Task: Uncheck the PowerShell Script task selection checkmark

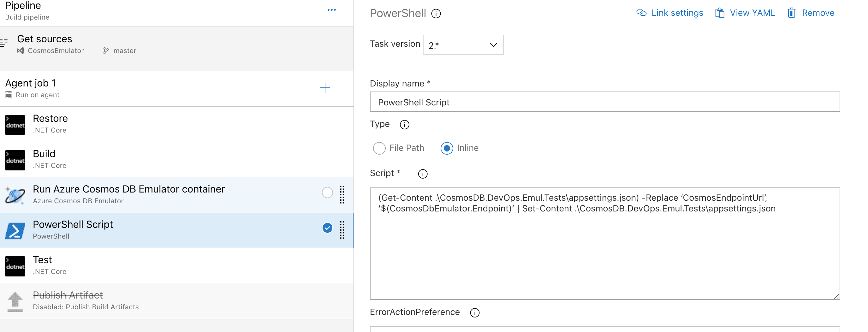Action: coord(327,228)
